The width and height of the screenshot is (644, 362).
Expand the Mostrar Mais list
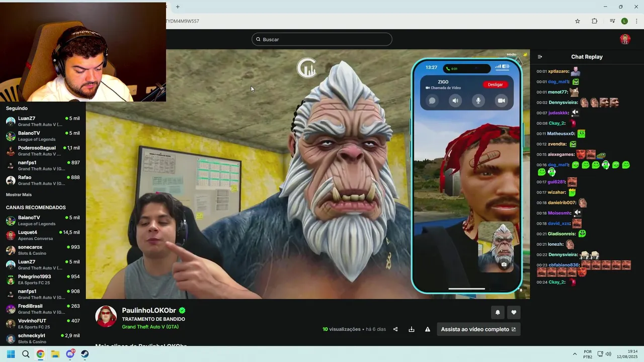(x=19, y=195)
